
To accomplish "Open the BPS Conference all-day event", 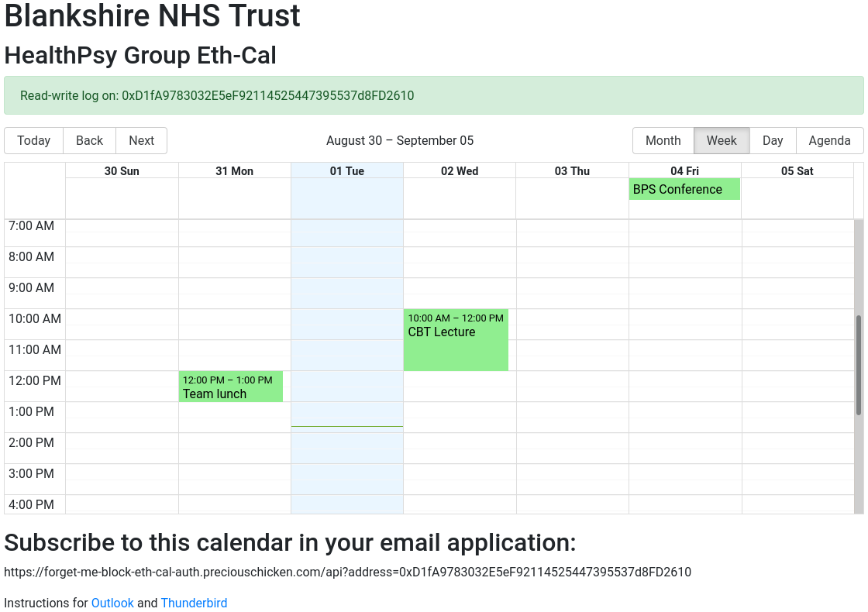I will [684, 189].
